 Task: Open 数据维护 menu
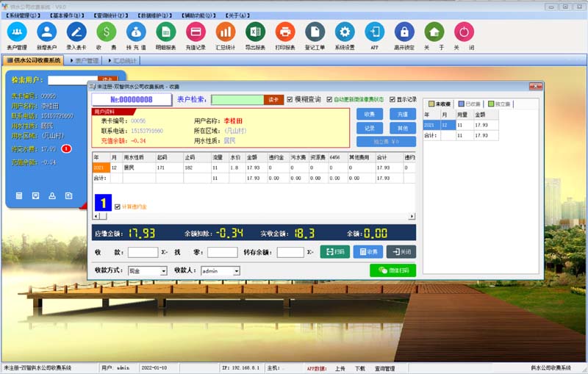pos(154,15)
